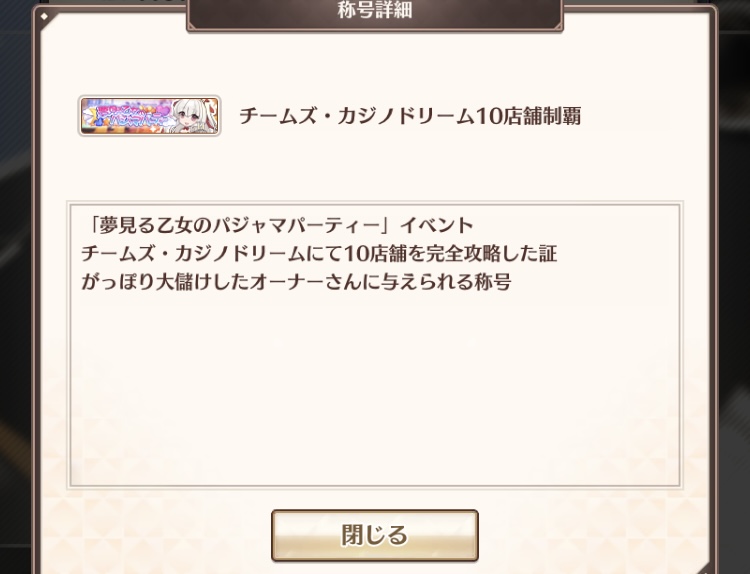
Task: Click the pink pajama party logo in badge
Action: [x=136, y=116]
